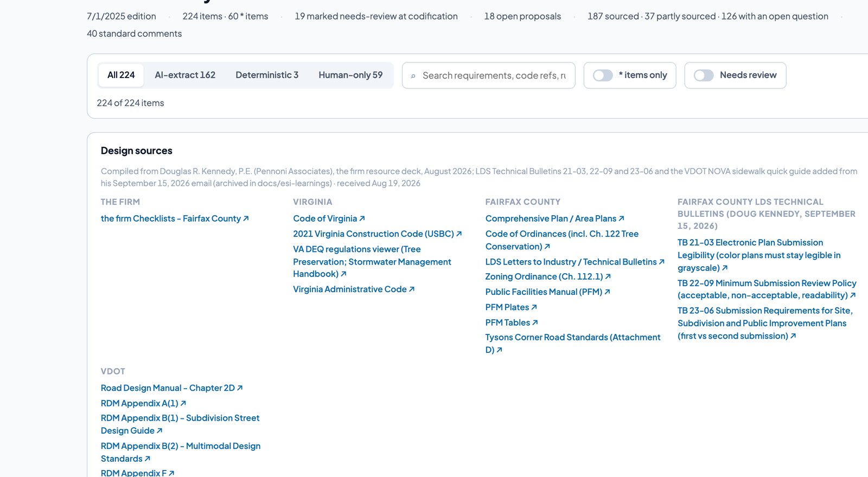Viewport: 868px width, 477px height.
Task: Click the magnifier icon in search box
Action: (413, 76)
